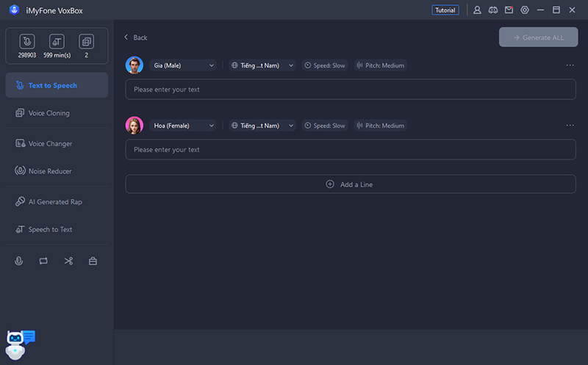Click the convert loop arrows tool icon

click(43, 261)
